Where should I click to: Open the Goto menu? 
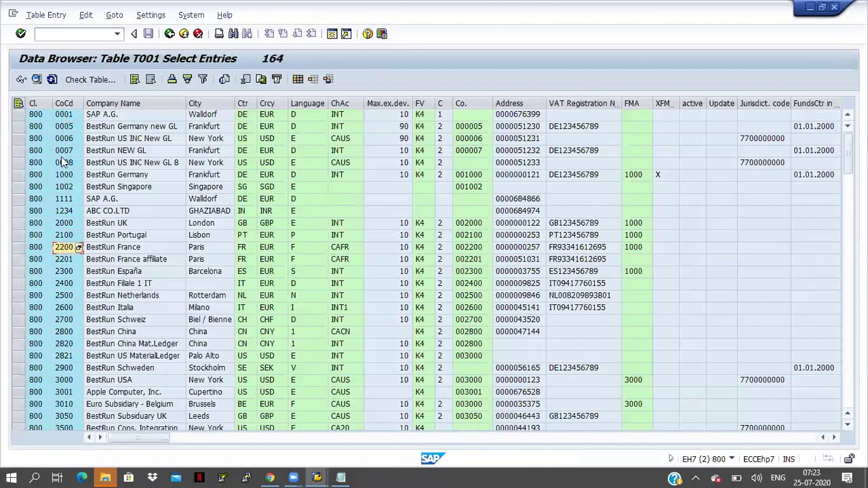click(x=114, y=15)
